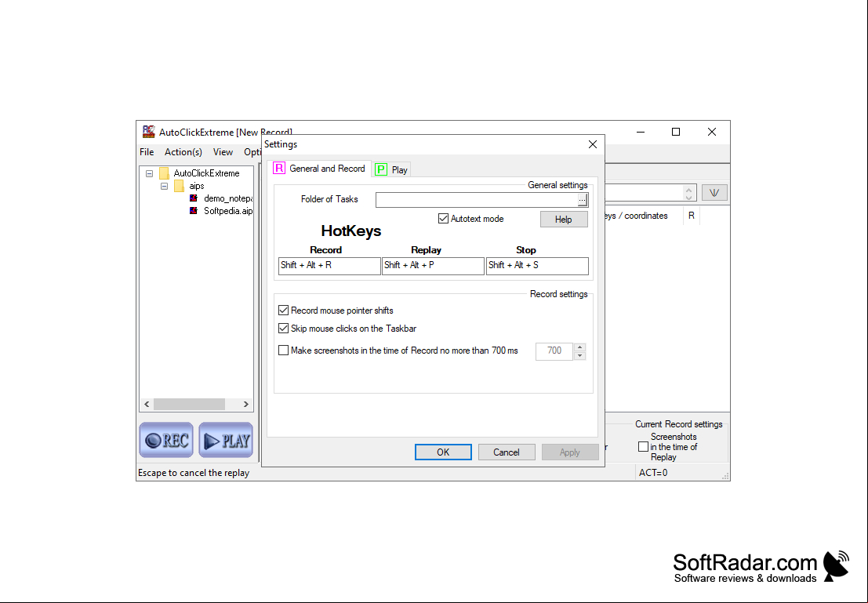Image resolution: width=868 pixels, height=603 pixels.
Task: Minimize the AutoClickExtreme window
Action: pyautogui.click(x=641, y=132)
